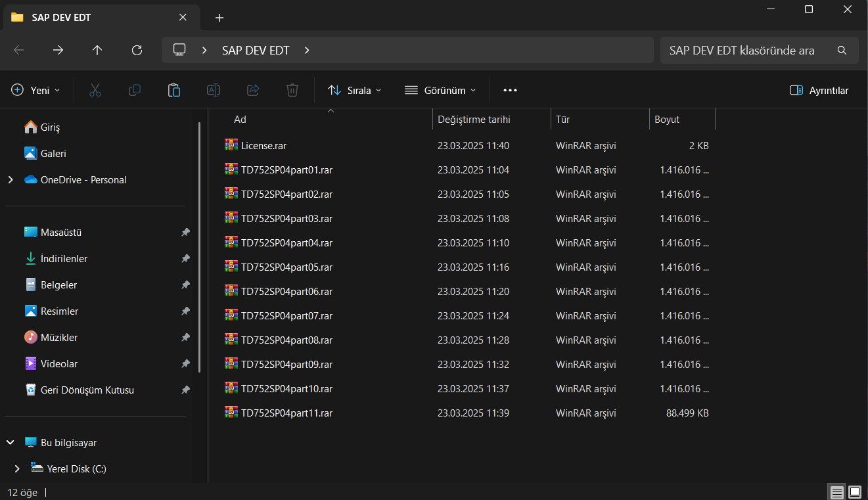Open the Sırala sort dropdown
The height and width of the screenshot is (500, 868).
(354, 90)
